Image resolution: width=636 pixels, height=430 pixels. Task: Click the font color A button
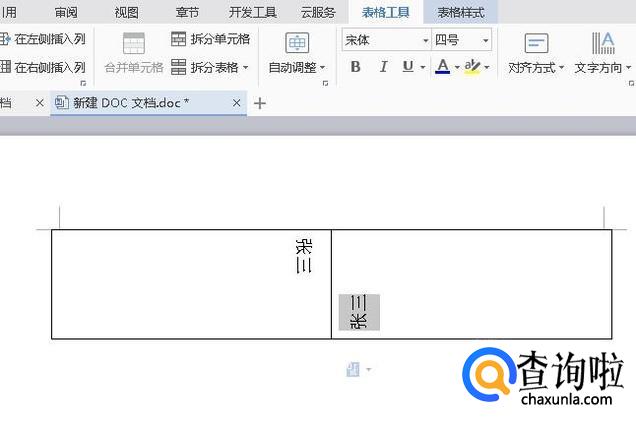coord(443,67)
